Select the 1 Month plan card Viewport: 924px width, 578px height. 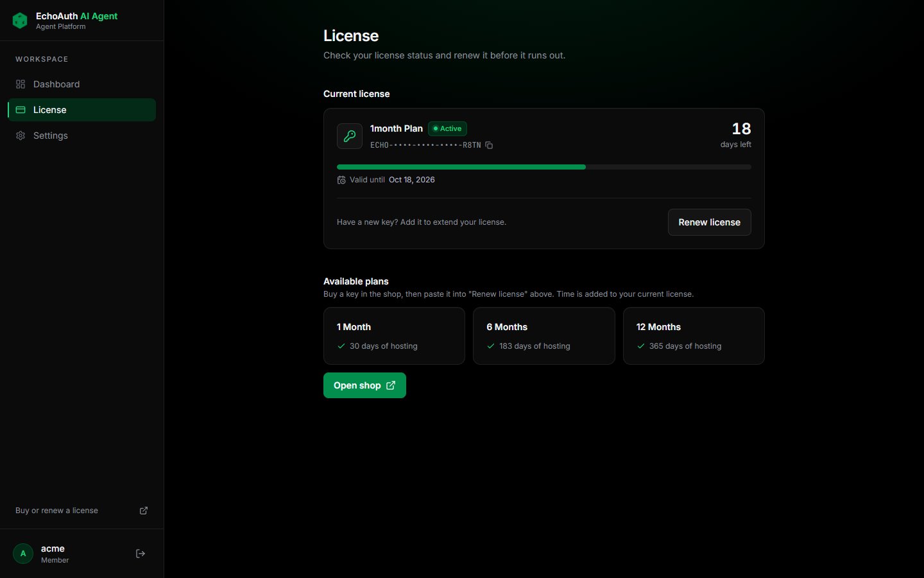coord(394,336)
